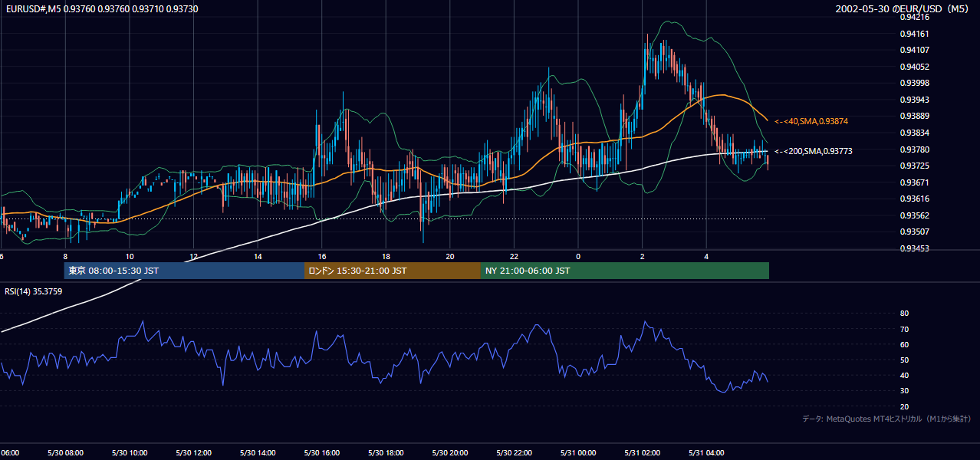Click the hour label 14 under price chart
This screenshot has height=460, width=980.
coord(258,257)
